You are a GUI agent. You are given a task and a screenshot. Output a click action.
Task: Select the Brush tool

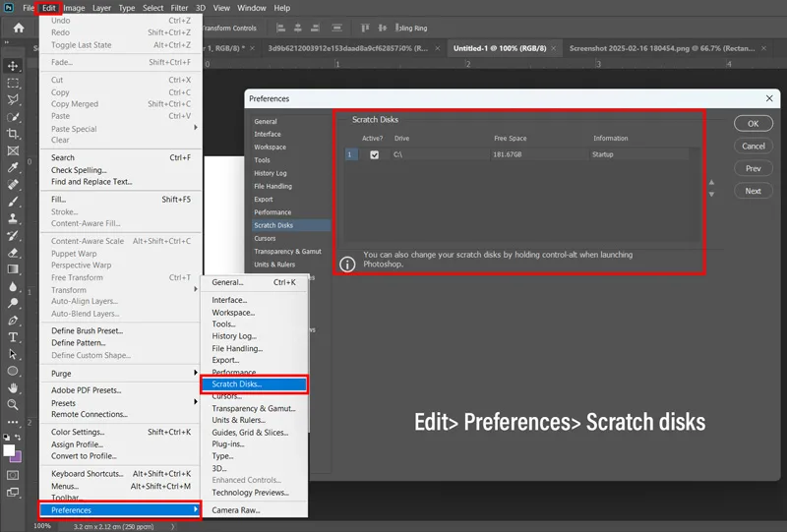pyautogui.click(x=13, y=202)
